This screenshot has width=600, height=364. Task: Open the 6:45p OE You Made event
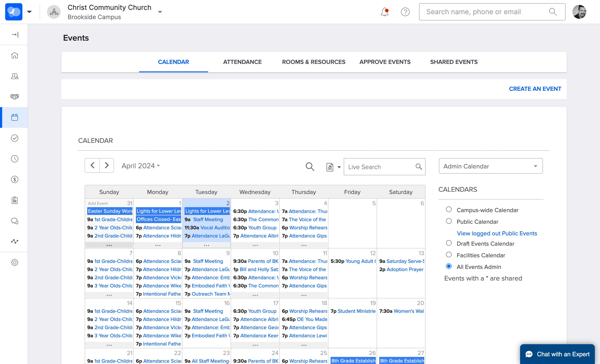(305, 319)
